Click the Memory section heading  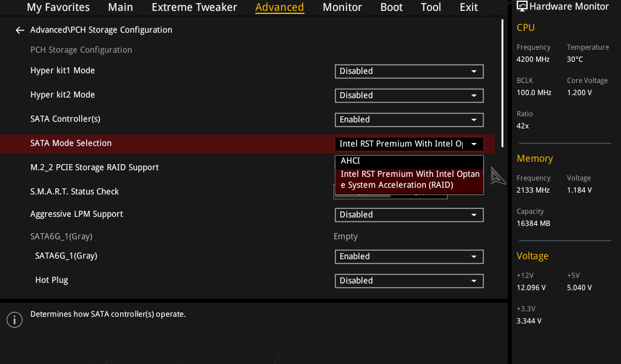click(535, 158)
